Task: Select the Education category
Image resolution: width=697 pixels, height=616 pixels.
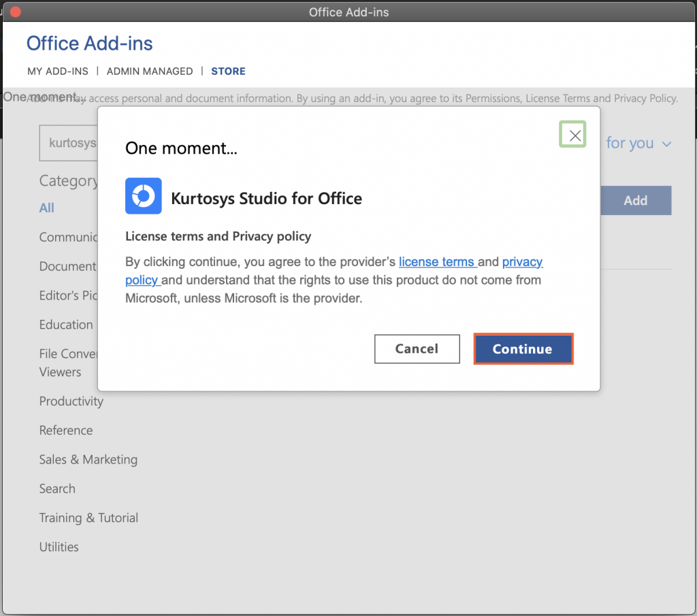Action: [66, 325]
